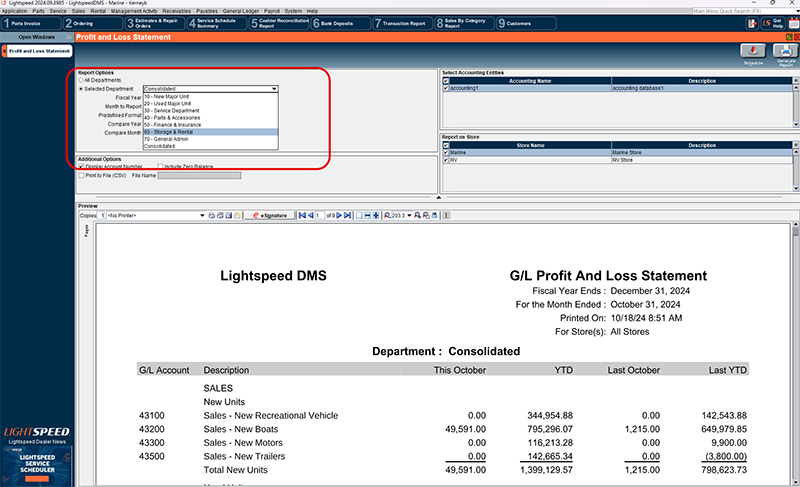The width and height of the screenshot is (800, 487).
Task: Collapse the Open Windows panel arrow
Action: pyautogui.click(x=68, y=37)
